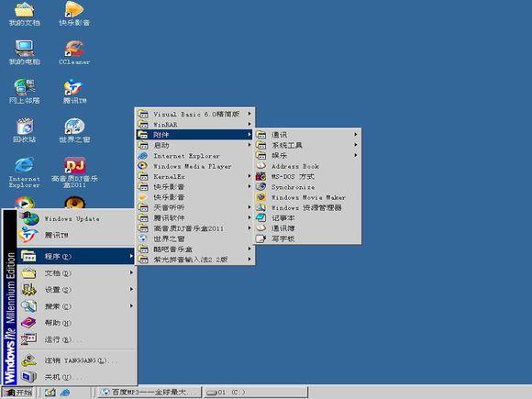Expand 文档(D) submenu arrow
532x399 pixels.
131,272
